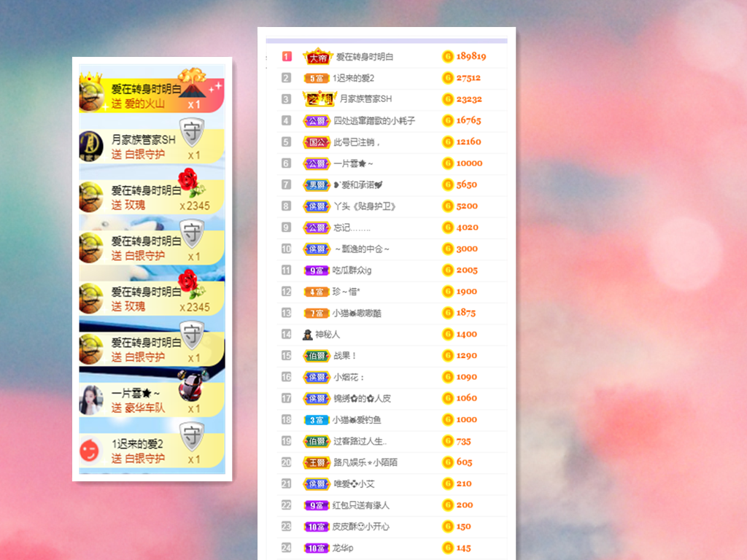Click the red rank 1 number badge
Viewport: 747px width, 560px height.
point(286,57)
